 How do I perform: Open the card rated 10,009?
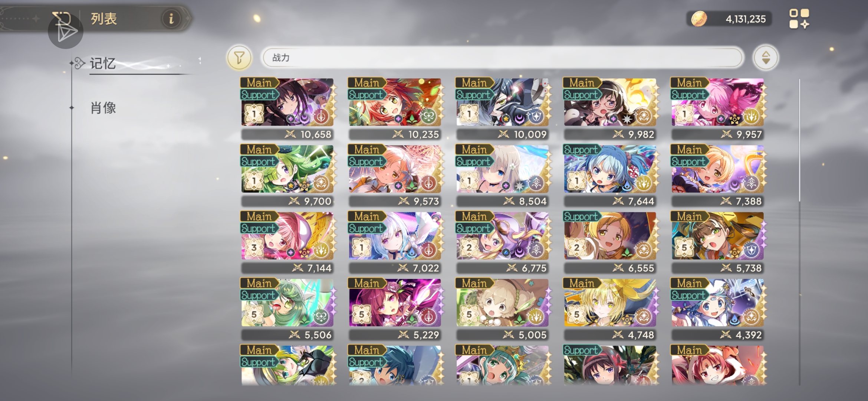pyautogui.click(x=503, y=108)
